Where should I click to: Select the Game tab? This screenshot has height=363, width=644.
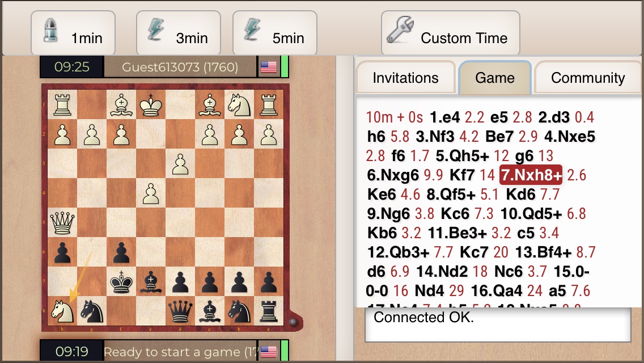[495, 78]
